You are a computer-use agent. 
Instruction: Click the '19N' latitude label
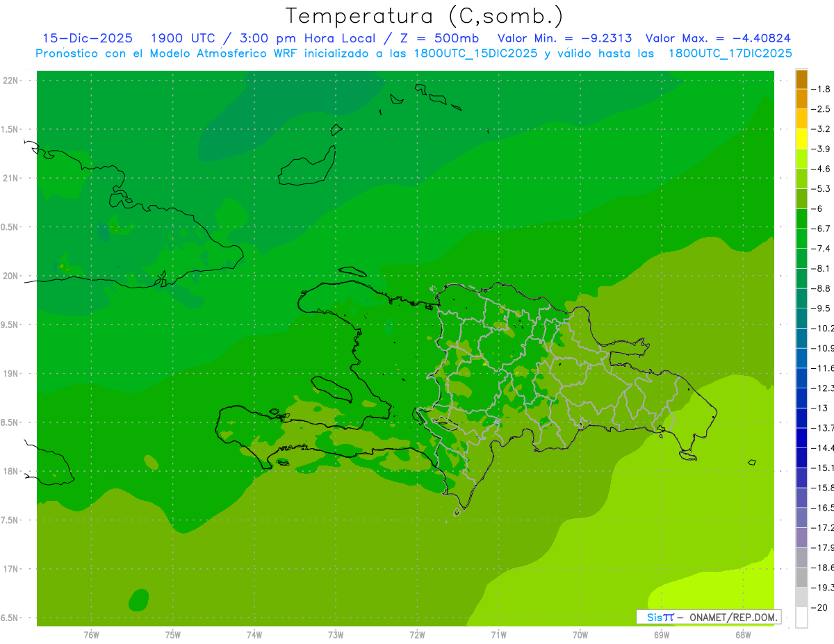tap(11, 373)
